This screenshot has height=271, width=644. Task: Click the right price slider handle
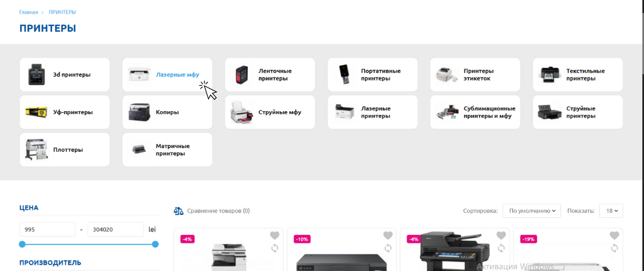[155, 244]
